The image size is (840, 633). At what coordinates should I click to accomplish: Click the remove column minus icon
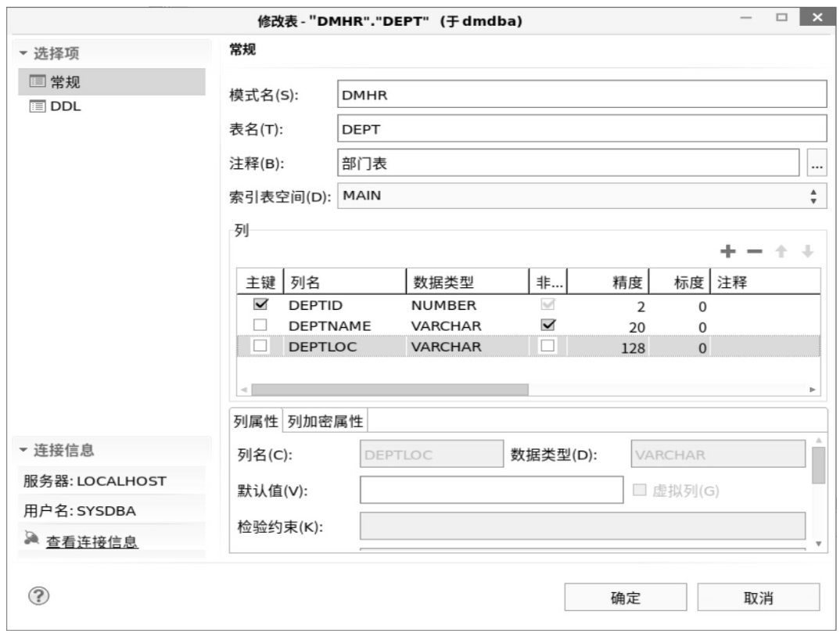click(x=754, y=252)
